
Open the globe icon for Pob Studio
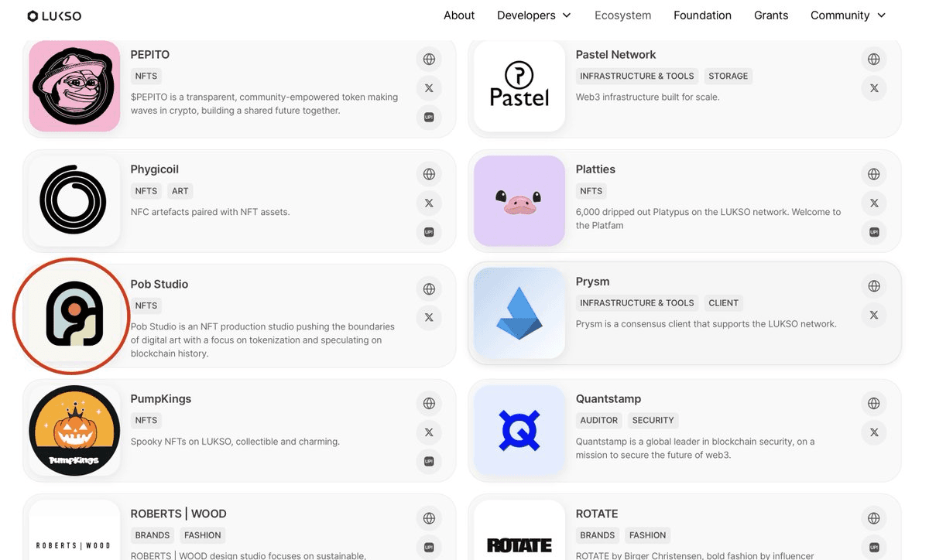click(x=429, y=289)
